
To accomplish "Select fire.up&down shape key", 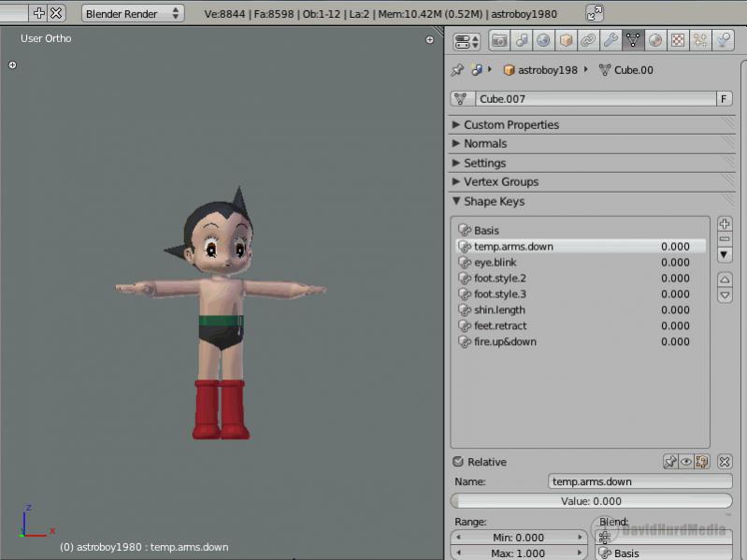I will [580, 341].
